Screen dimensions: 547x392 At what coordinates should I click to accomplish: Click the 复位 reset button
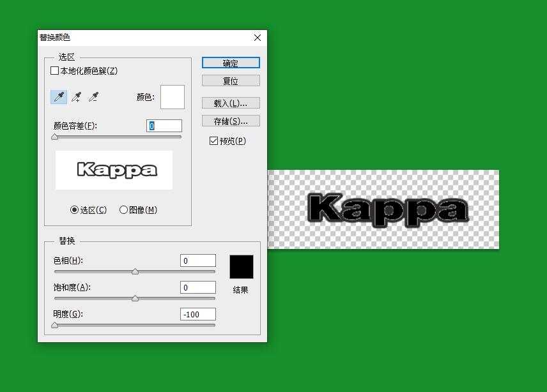click(x=231, y=81)
